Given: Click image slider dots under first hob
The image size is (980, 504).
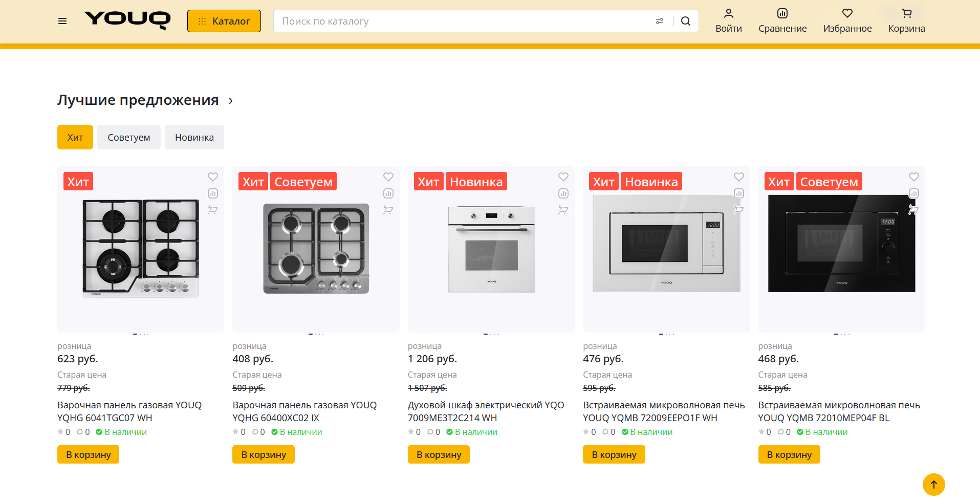Looking at the screenshot, I should tap(141, 334).
